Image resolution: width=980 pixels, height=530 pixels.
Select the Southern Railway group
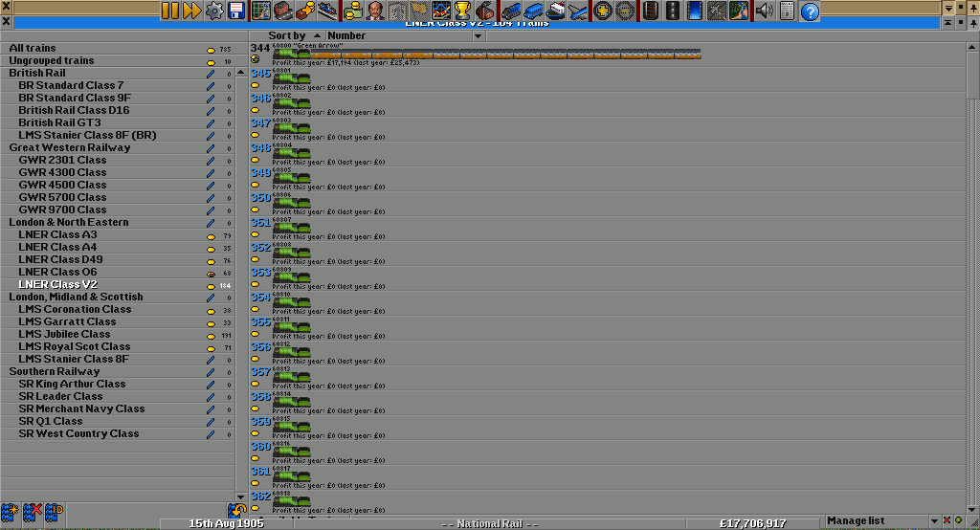click(118, 372)
